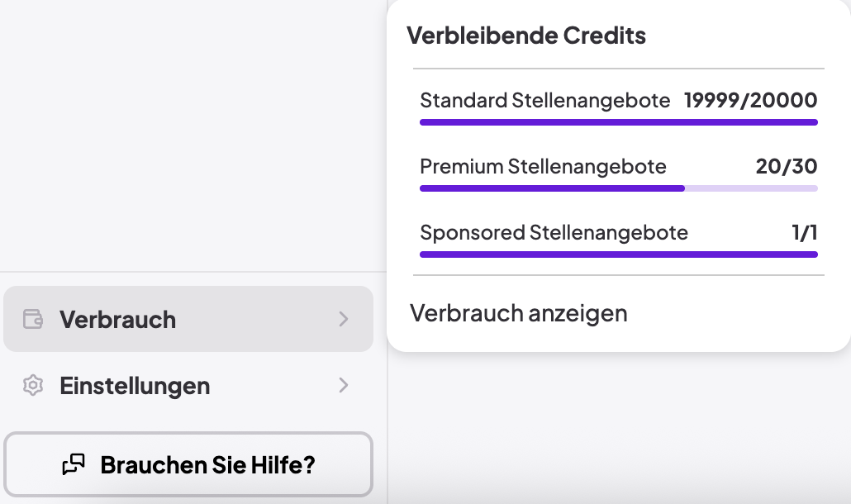Click the 'Verbleibende Credits' heading

point(526,36)
